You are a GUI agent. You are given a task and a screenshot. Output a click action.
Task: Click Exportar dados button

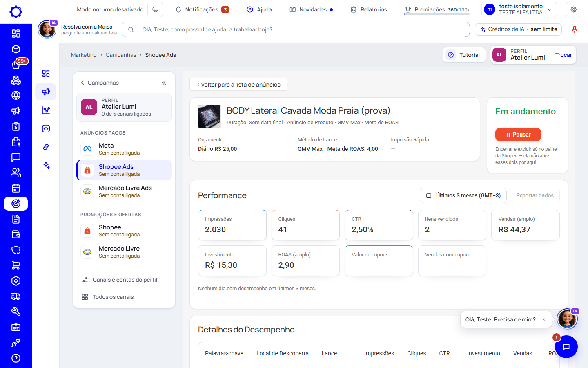535,195
